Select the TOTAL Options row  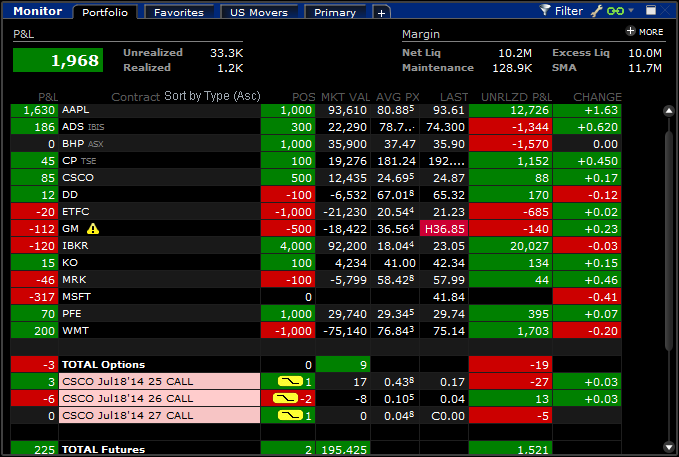pos(316,365)
